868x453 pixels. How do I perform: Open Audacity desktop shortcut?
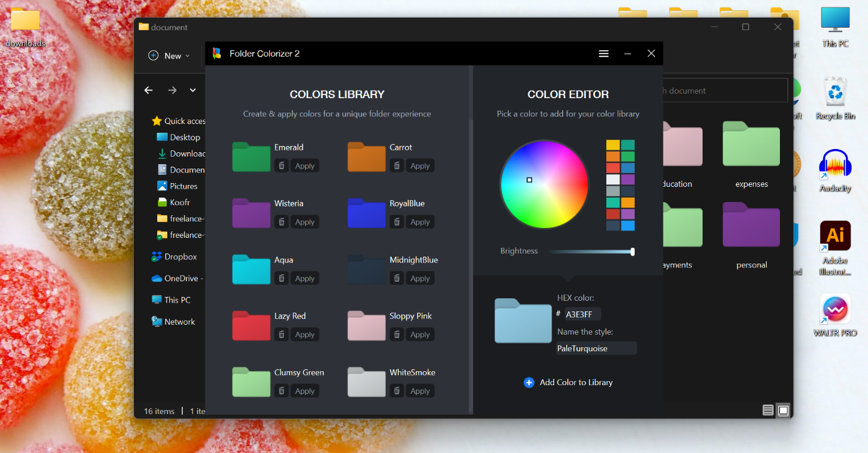(835, 171)
